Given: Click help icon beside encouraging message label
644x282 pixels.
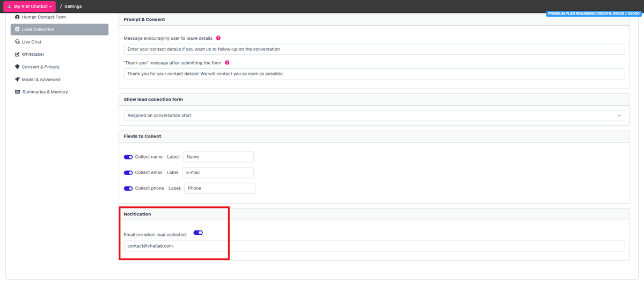Looking at the screenshot, I should 218,38.
